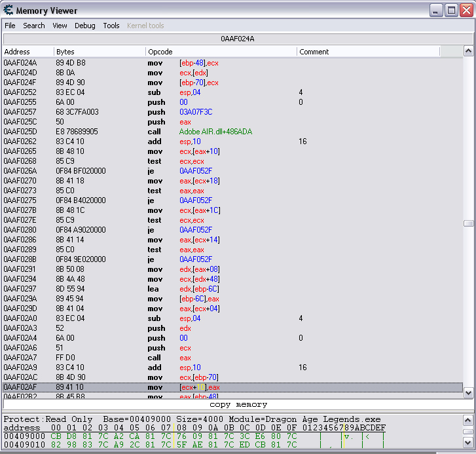Maximize the Memory Viewer window
Viewport: 476px width, 454px height.
451,10
